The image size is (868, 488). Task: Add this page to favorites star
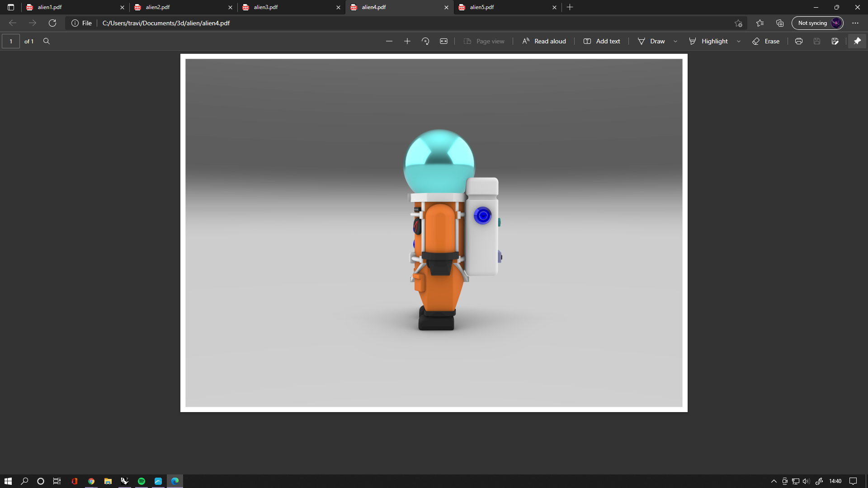coord(738,23)
